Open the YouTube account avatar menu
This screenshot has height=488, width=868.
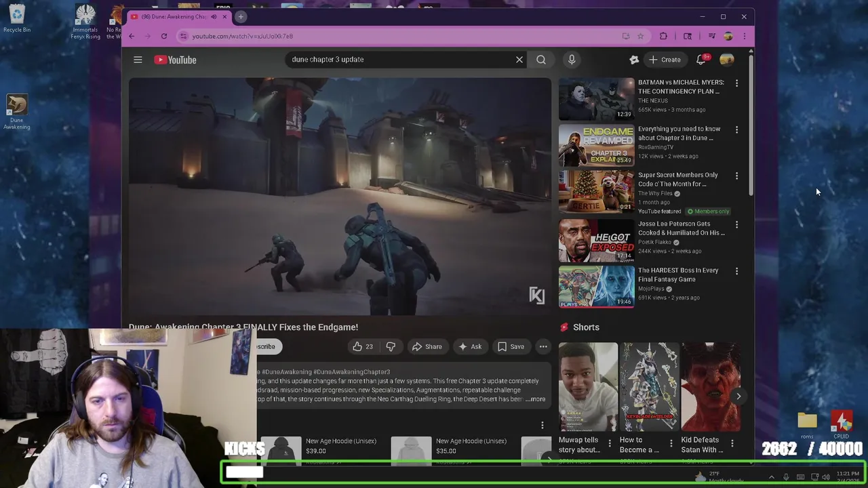[x=727, y=60]
